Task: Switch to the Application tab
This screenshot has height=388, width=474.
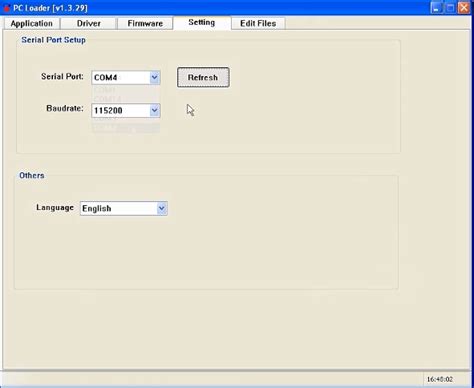Action: tap(32, 23)
